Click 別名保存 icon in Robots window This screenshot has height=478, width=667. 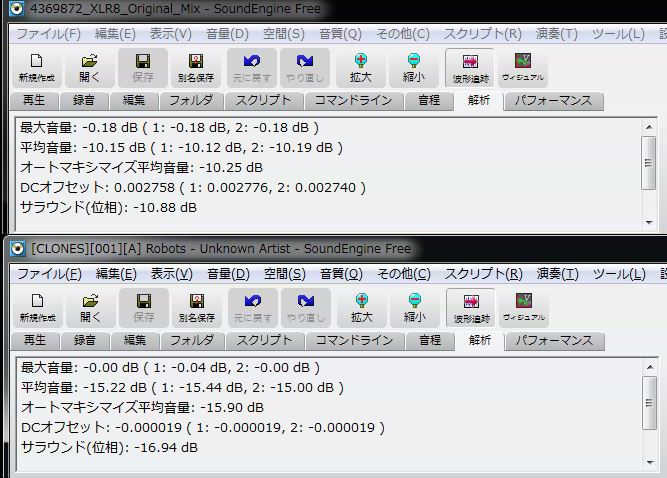tap(197, 308)
